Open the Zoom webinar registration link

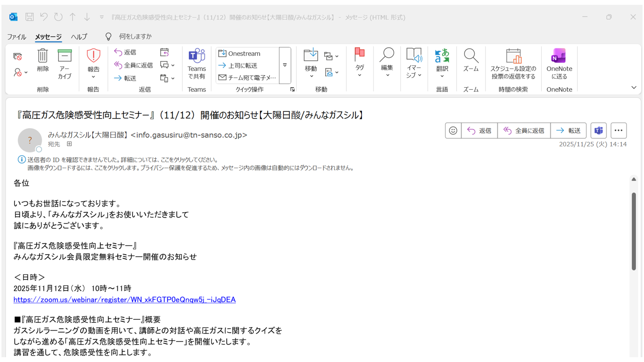point(124,299)
